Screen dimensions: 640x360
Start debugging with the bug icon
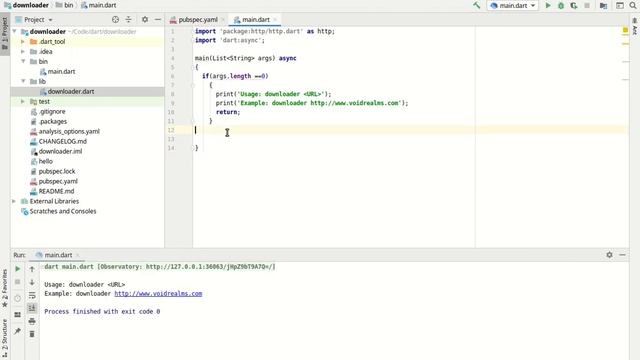[x=561, y=5]
